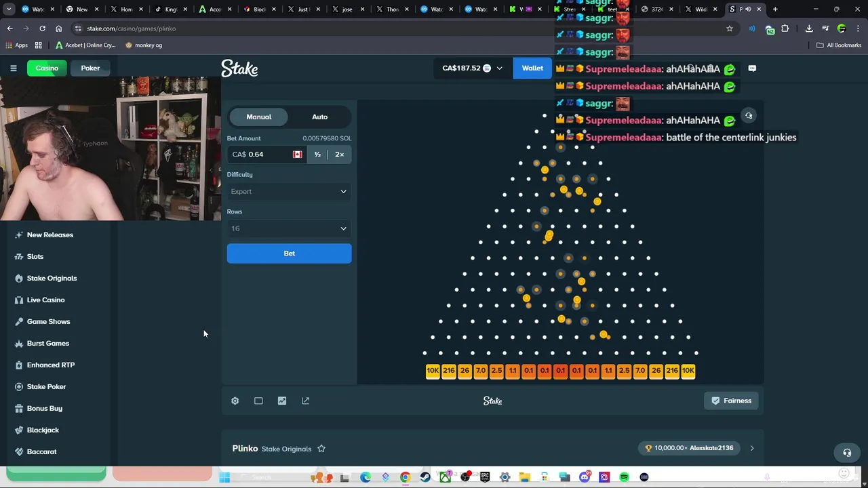
Task: Expand the Rows dropdown showing 16
Action: (x=290, y=228)
